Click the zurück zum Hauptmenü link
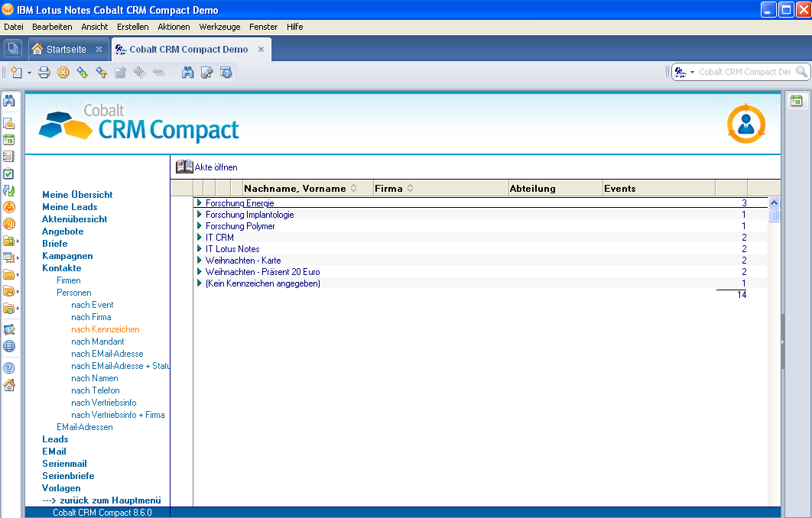The width and height of the screenshot is (812, 518). [x=102, y=500]
